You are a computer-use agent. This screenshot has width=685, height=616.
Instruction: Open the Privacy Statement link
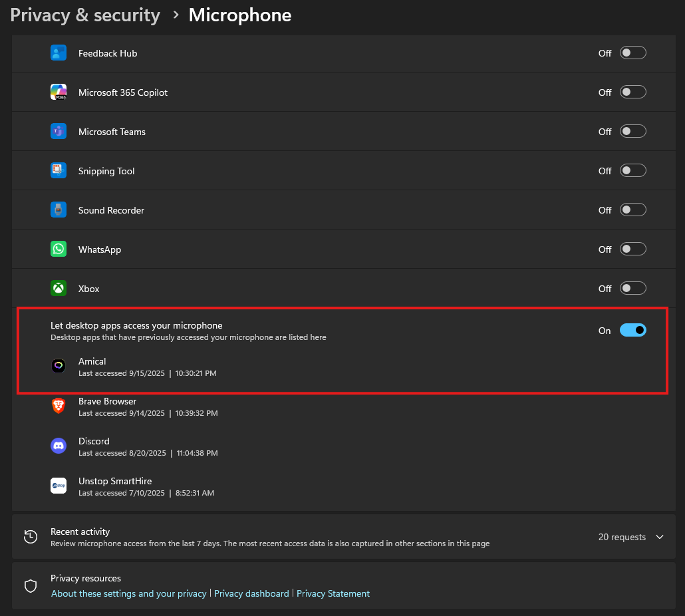tap(333, 593)
